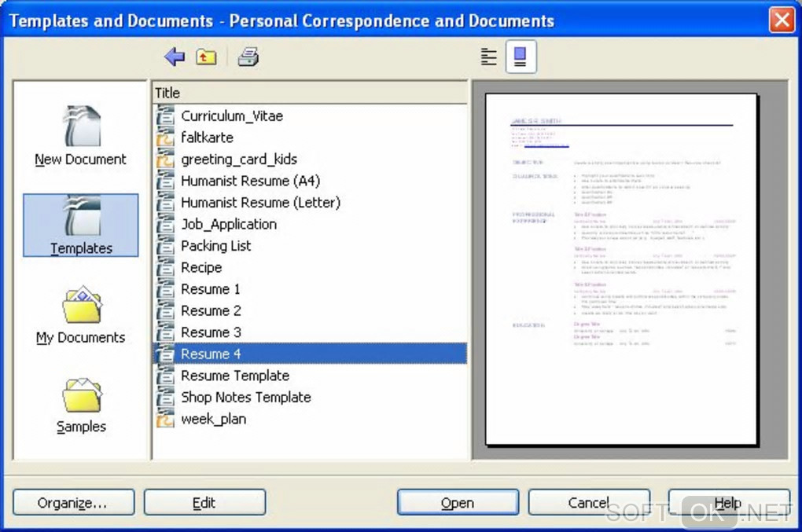Screen dimensions: 802x532
Task: Select Resume Template entry
Action: click(x=310, y=376)
